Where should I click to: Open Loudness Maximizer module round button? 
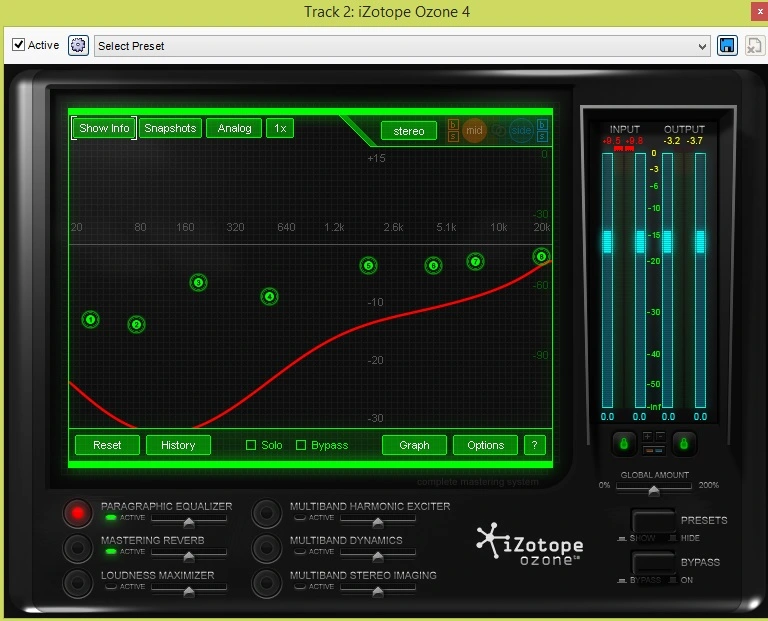77,582
